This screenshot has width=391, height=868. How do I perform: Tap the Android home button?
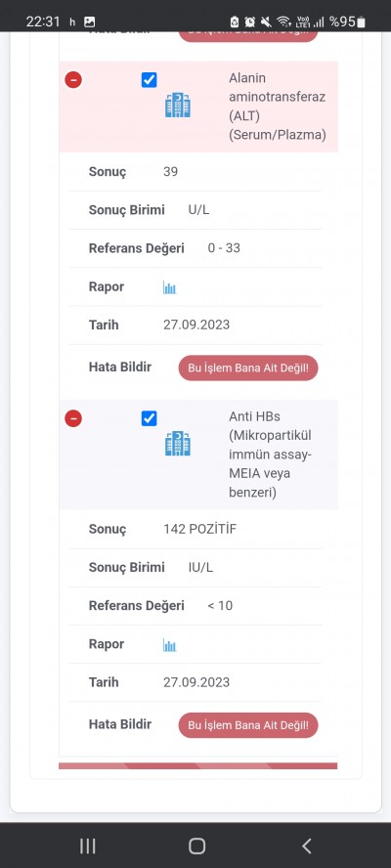tap(196, 846)
